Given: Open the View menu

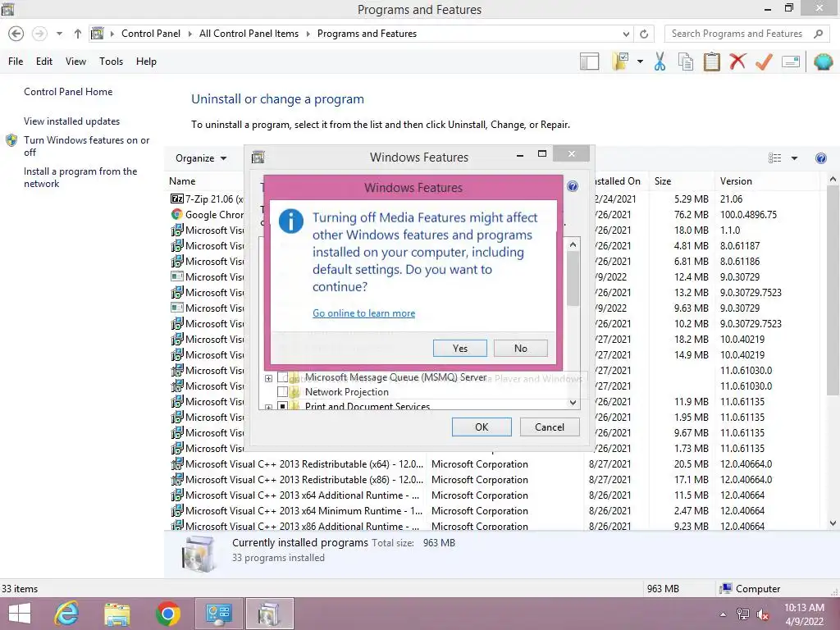Looking at the screenshot, I should [x=75, y=62].
